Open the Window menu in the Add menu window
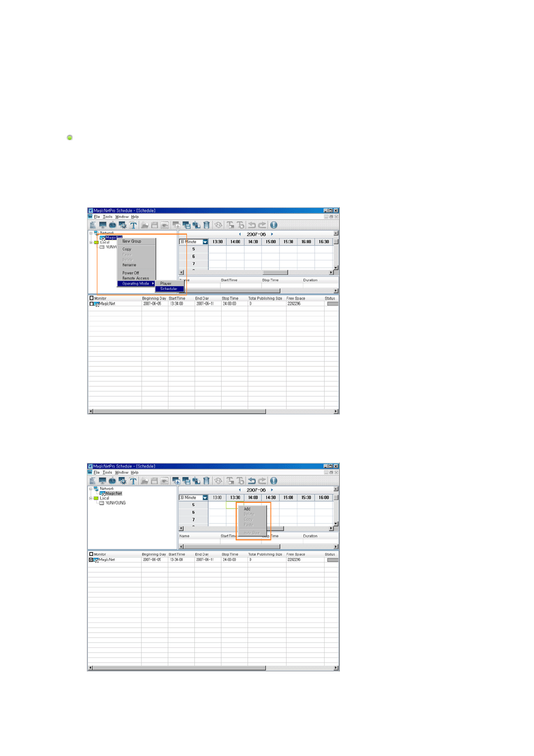Screen dimensions: 534x756 (x=121, y=473)
